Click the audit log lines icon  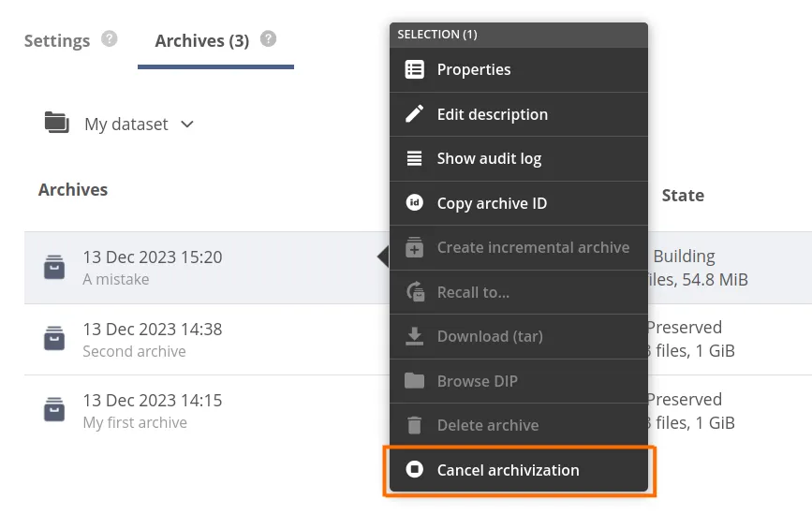(414, 158)
